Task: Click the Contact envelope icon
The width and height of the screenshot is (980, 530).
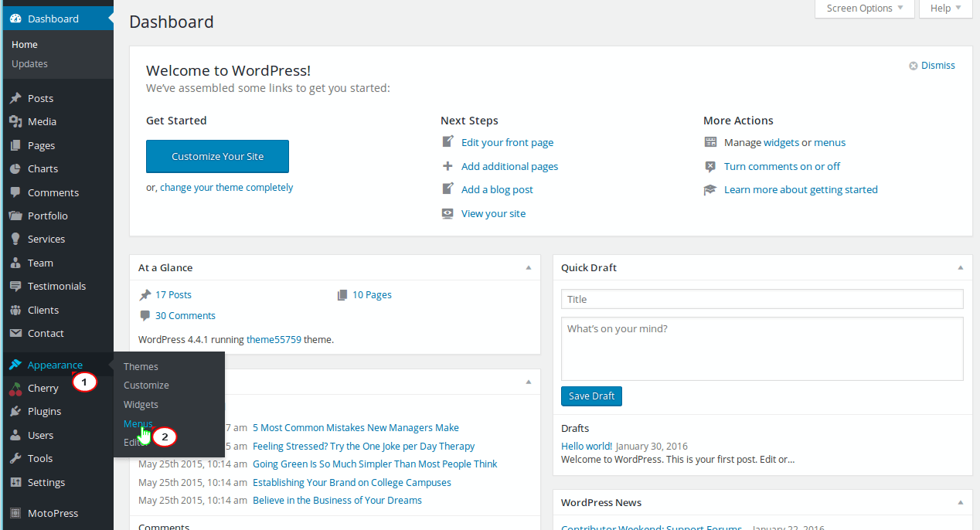Action: (x=15, y=333)
